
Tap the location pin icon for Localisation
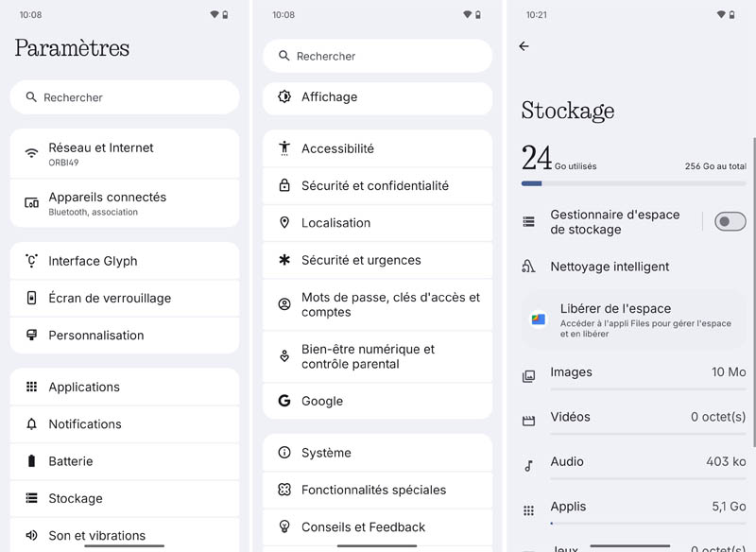pos(284,223)
